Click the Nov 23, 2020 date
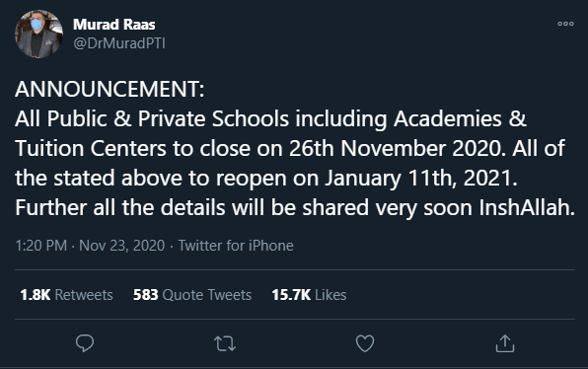Viewport: 588px width, 369px height. 122,246
